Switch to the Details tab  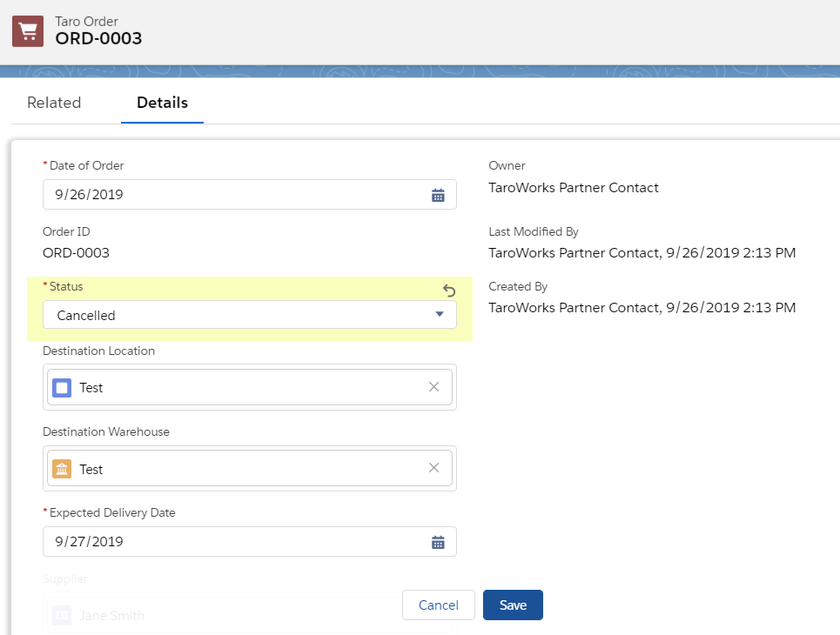(162, 103)
